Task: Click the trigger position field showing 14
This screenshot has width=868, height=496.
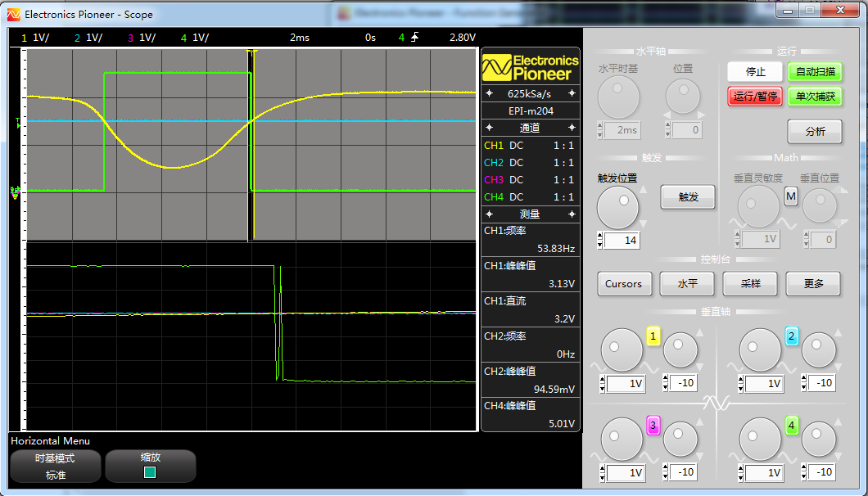Action: click(x=622, y=241)
